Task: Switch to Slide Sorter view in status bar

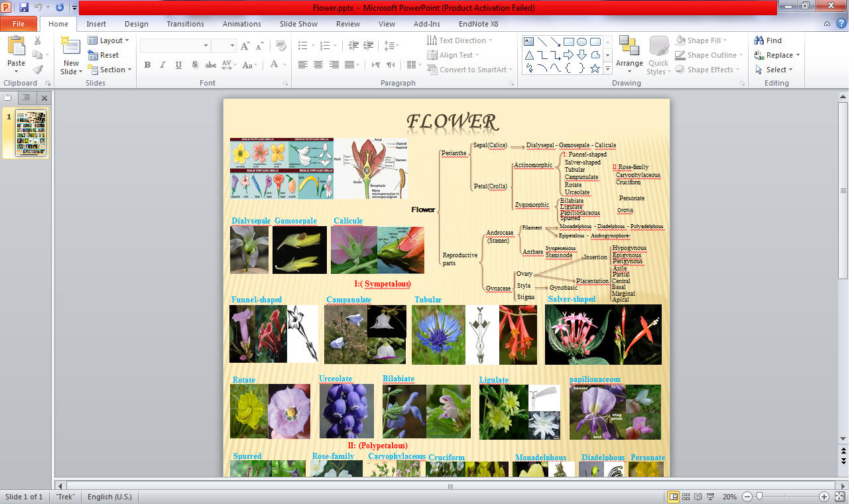Action: pos(686,497)
